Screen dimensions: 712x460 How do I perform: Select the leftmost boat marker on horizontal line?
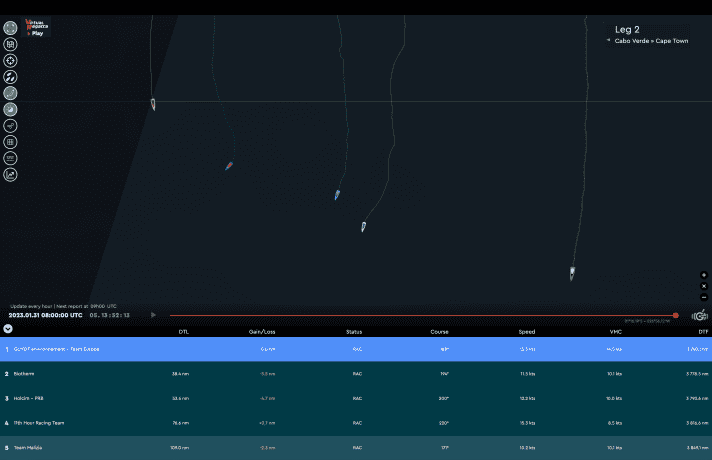click(153, 104)
